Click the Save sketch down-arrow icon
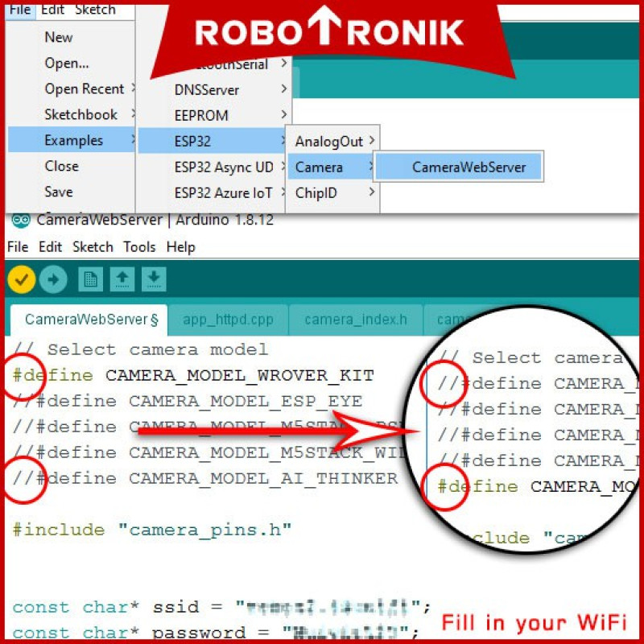Image resolution: width=644 pixels, height=644 pixels. click(x=154, y=279)
